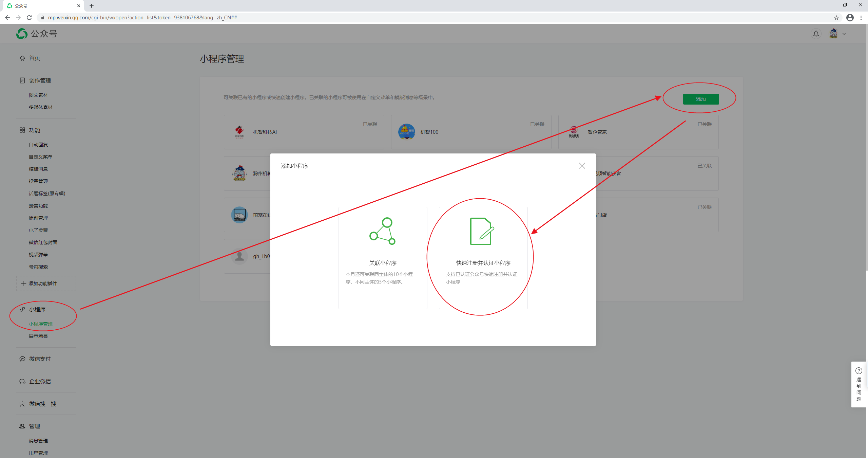The height and width of the screenshot is (458, 868).
Task: Open the 遇到问题 help widget
Action: coord(859,384)
